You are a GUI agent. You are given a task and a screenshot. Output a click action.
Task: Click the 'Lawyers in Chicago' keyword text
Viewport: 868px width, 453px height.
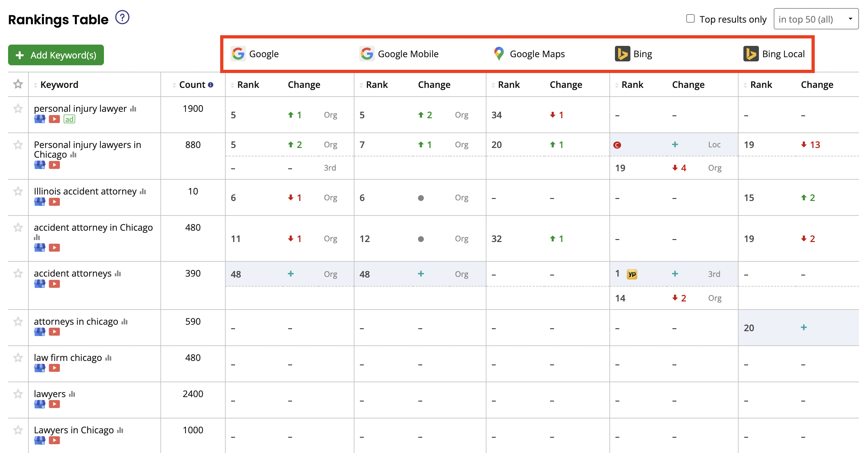pyautogui.click(x=74, y=430)
